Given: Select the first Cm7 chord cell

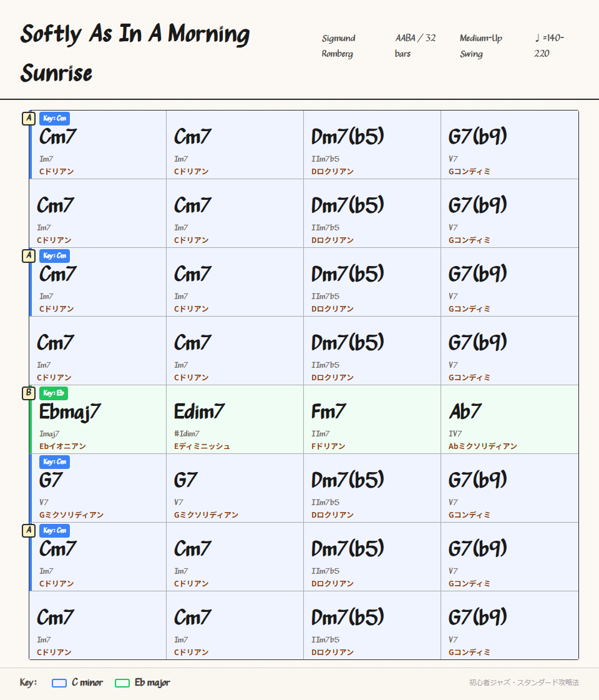Looking at the screenshot, I should click(x=97, y=145).
